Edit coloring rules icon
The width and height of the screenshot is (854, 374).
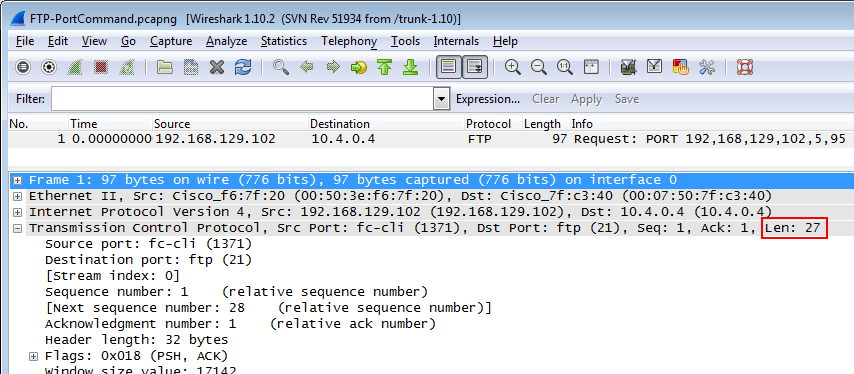tap(681, 68)
